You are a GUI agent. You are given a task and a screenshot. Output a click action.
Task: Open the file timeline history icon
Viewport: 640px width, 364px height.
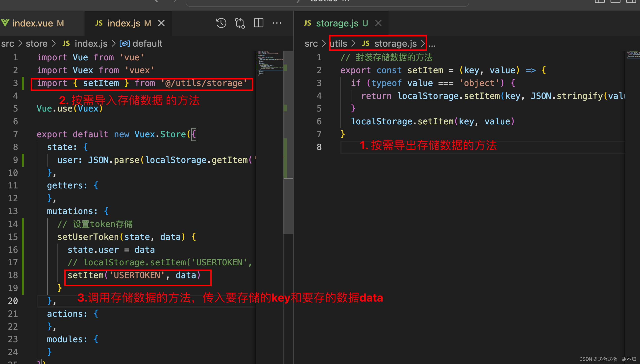click(x=221, y=23)
